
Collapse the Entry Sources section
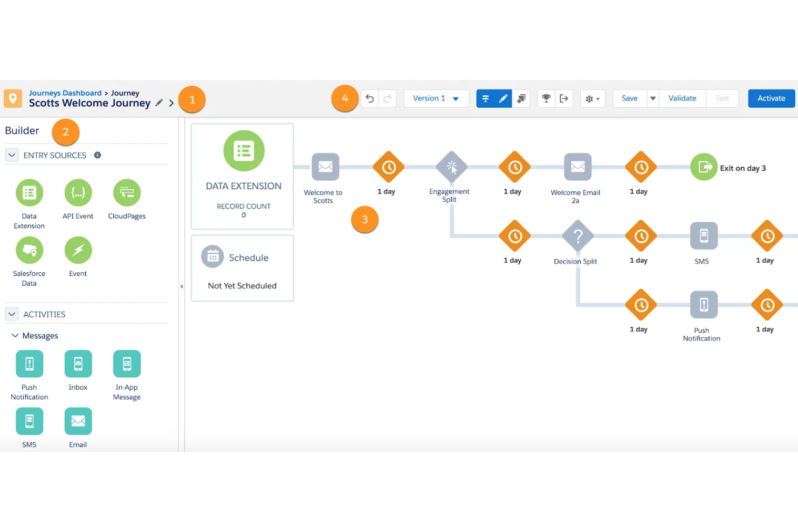[x=12, y=155]
